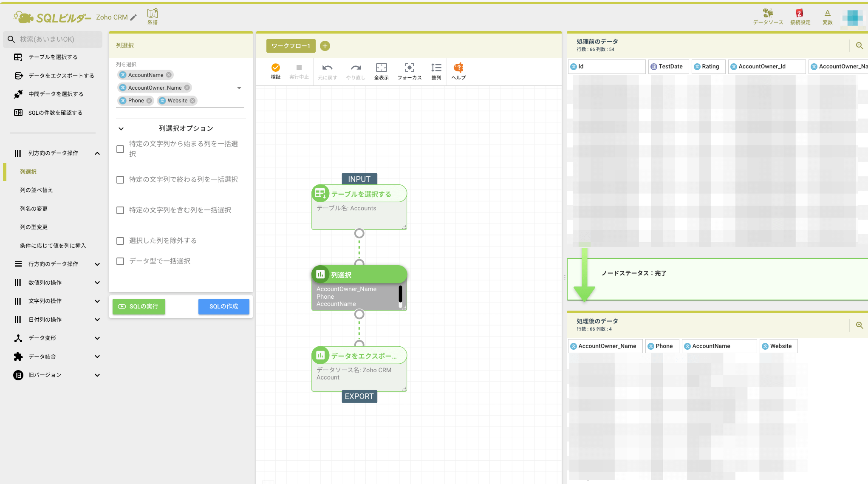The height and width of the screenshot is (484, 868).
Task: Add a new workflow with the plus icon
Action: (325, 46)
